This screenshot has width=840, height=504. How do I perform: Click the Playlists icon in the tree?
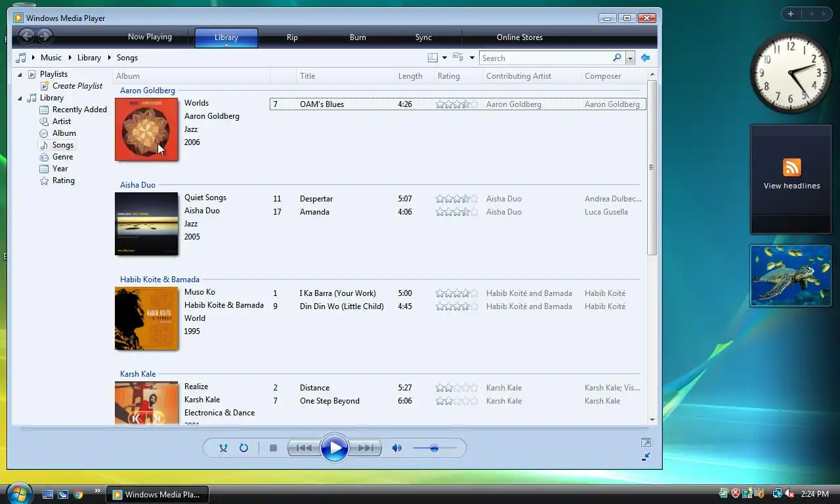point(31,74)
